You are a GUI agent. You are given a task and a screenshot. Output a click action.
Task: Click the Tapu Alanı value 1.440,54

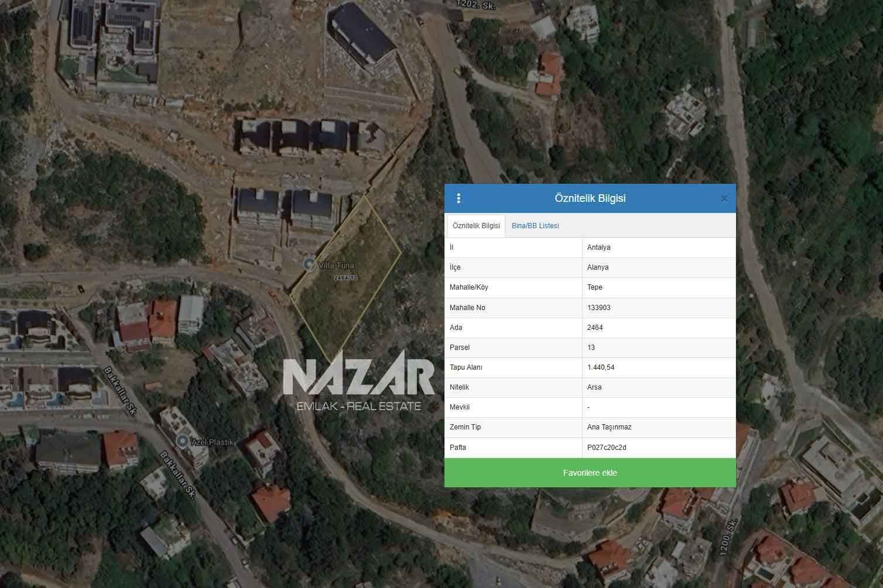click(600, 367)
